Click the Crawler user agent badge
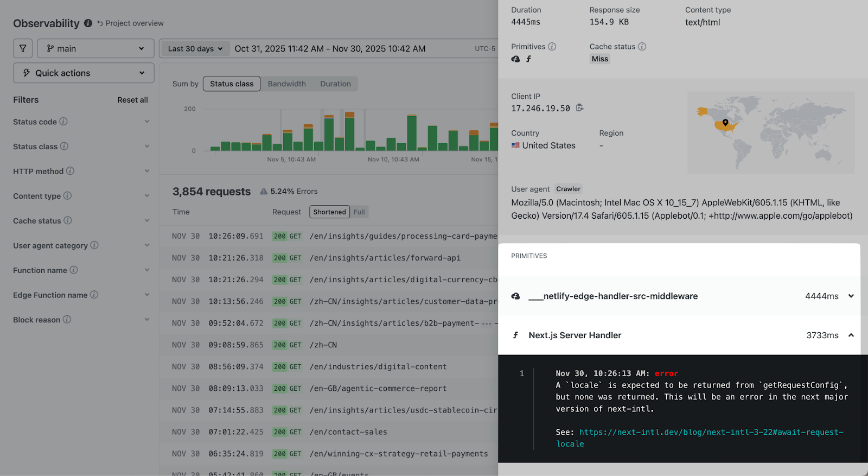868x476 pixels. coord(568,189)
